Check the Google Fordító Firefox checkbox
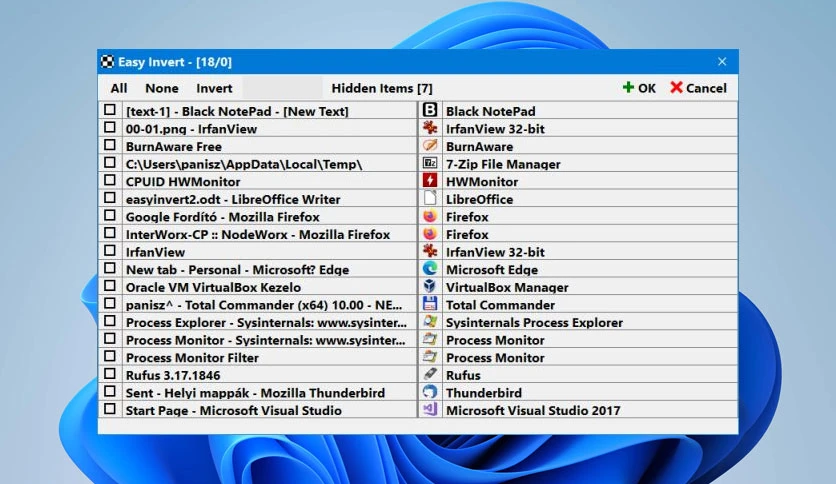The image size is (836, 484). (110, 215)
